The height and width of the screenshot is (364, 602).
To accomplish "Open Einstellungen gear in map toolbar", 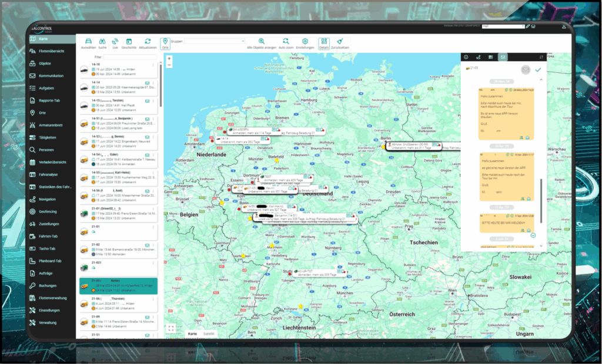I will [305, 42].
